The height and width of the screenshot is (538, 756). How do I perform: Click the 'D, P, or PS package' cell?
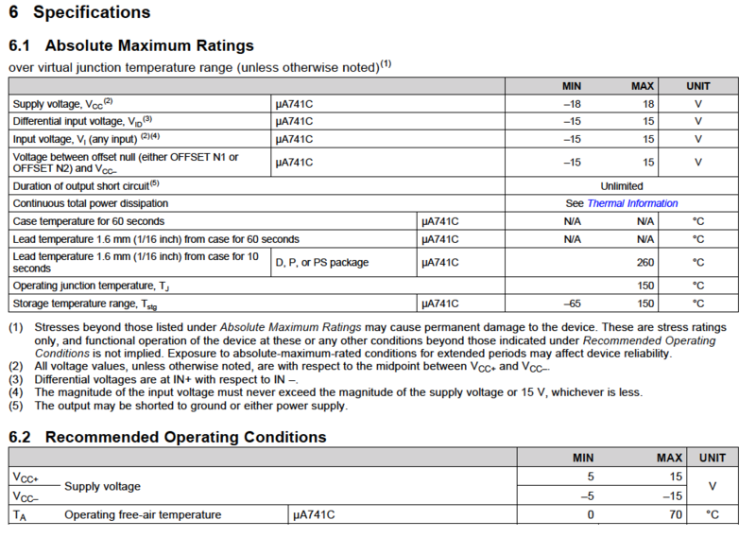322,262
